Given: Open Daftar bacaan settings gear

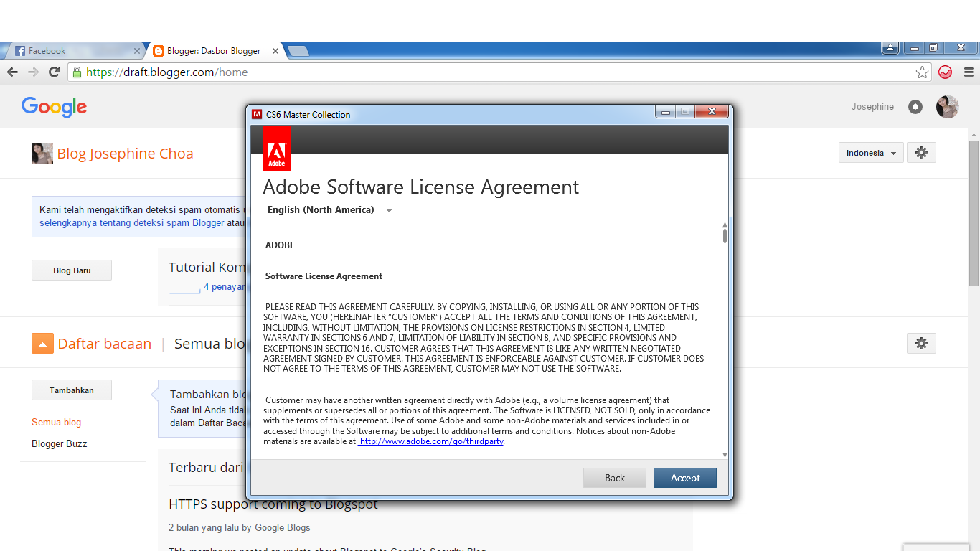Looking at the screenshot, I should coord(921,344).
